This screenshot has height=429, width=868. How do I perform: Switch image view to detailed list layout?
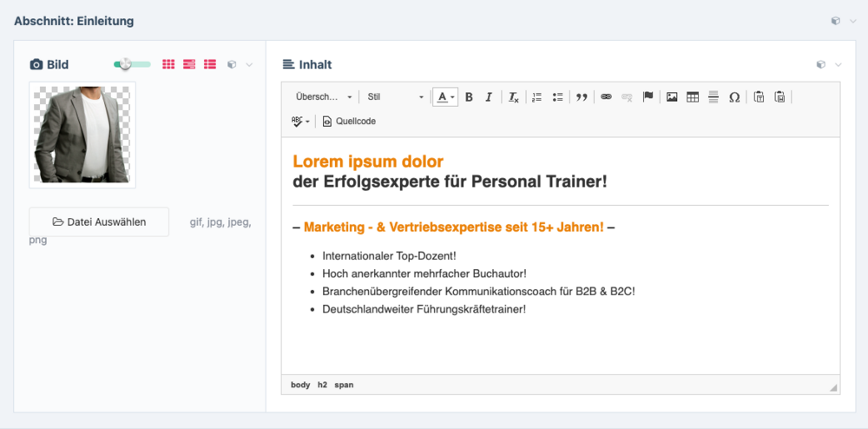point(189,64)
